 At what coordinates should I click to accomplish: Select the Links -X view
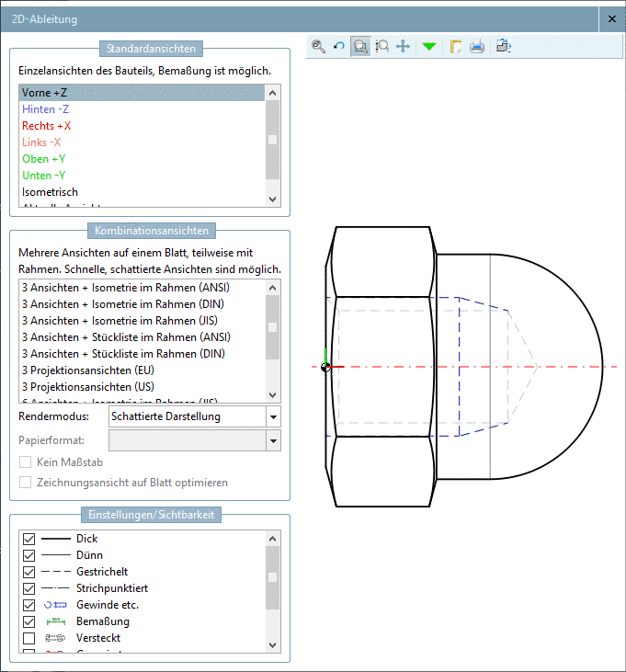point(142,142)
